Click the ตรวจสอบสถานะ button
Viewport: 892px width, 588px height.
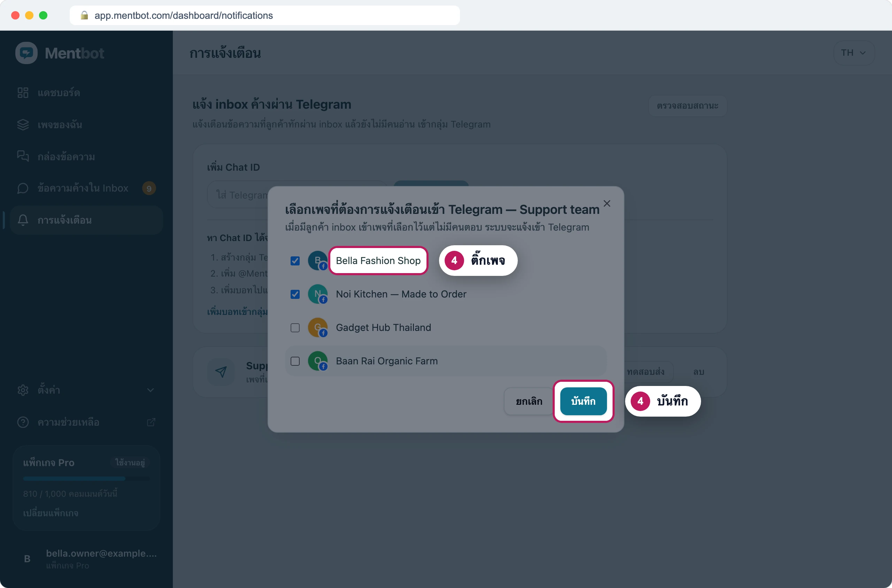pyautogui.click(x=687, y=106)
